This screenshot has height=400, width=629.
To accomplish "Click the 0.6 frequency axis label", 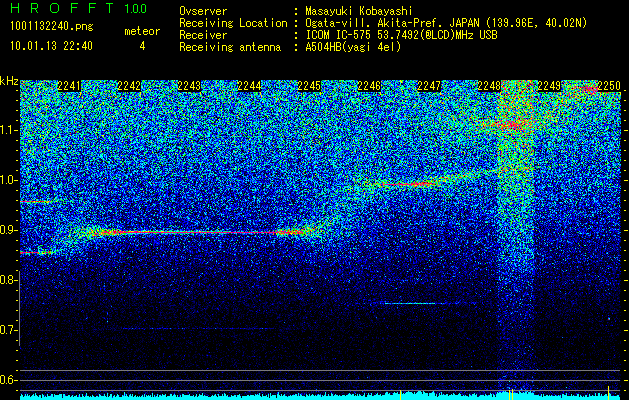I will pos(8,380).
